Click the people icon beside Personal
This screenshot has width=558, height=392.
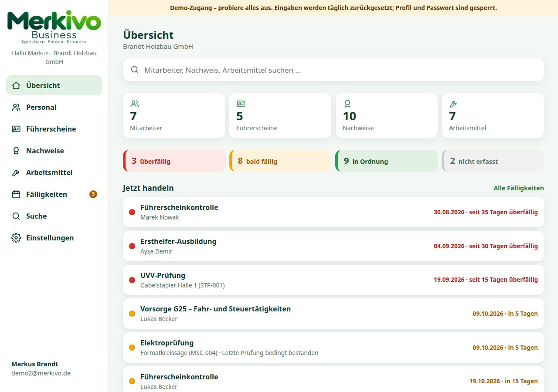16,107
